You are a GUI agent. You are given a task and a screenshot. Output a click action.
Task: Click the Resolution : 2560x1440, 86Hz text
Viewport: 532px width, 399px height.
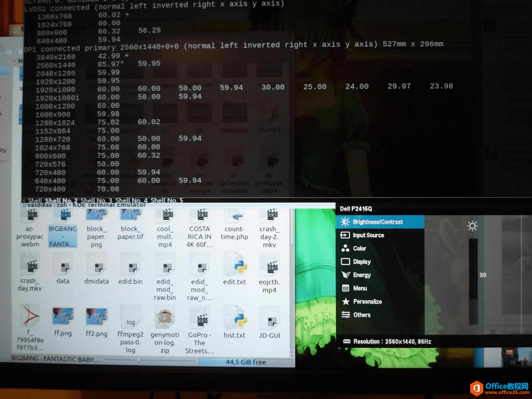(392, 341)
